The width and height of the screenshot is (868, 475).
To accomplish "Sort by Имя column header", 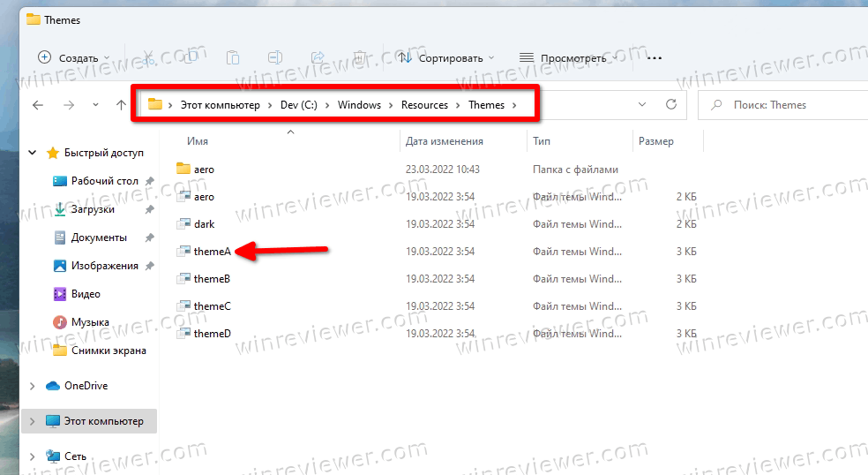I will [198, 141].
